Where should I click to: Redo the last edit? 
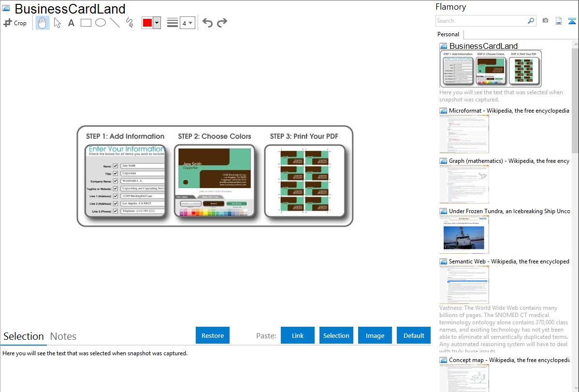222,23
